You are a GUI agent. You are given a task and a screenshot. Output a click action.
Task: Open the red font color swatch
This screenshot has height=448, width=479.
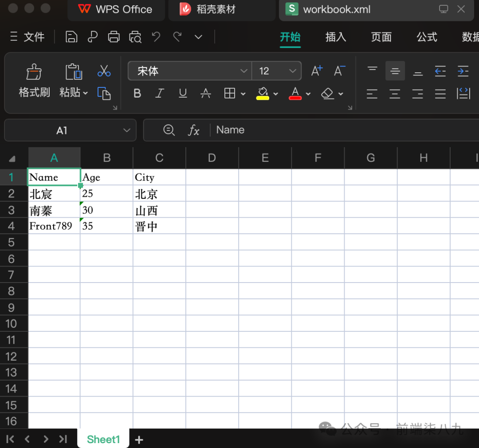(295, 93)
